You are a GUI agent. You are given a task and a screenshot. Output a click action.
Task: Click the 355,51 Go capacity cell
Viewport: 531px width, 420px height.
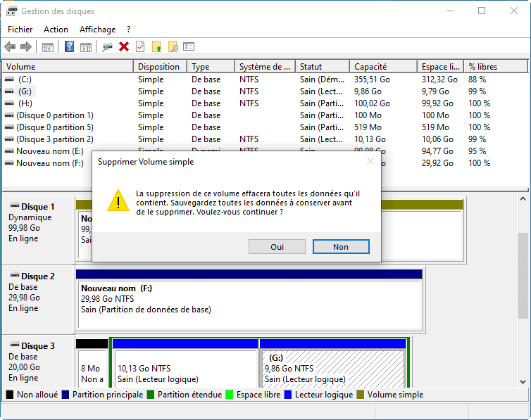click(x=372, y=79)
